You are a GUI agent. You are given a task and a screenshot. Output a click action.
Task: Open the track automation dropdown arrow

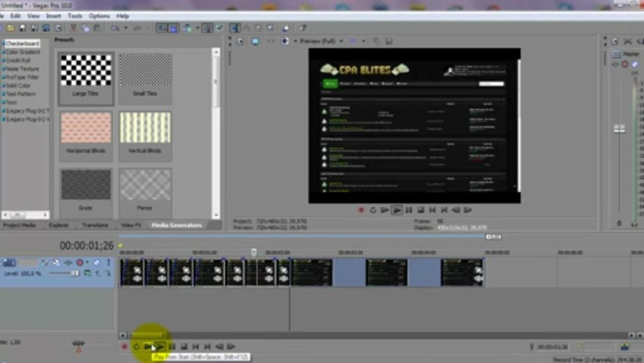coord(87,263)
